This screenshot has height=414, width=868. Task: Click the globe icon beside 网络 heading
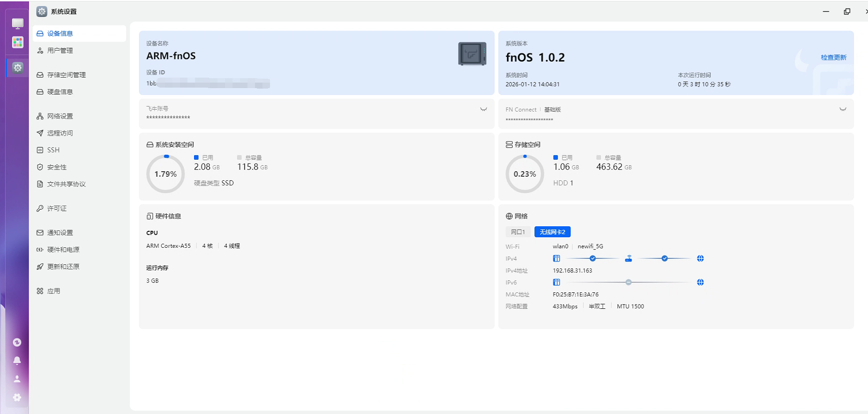(x=509, y=216)
